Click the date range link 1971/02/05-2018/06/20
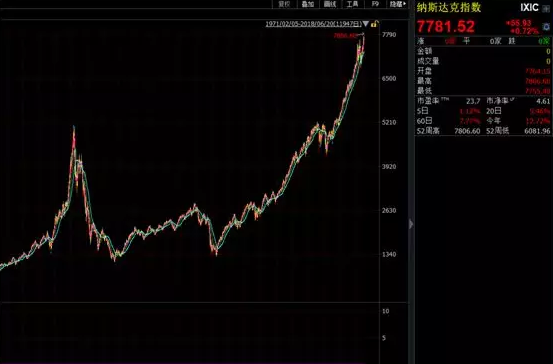The height and width of the screenshot is (364, 553). (299, 24)
